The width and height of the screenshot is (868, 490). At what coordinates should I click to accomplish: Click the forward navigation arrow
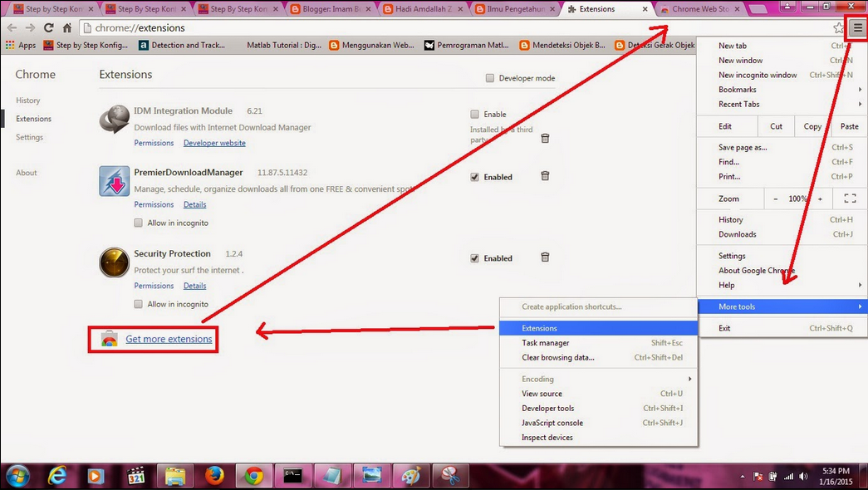[x=31, y=27]
